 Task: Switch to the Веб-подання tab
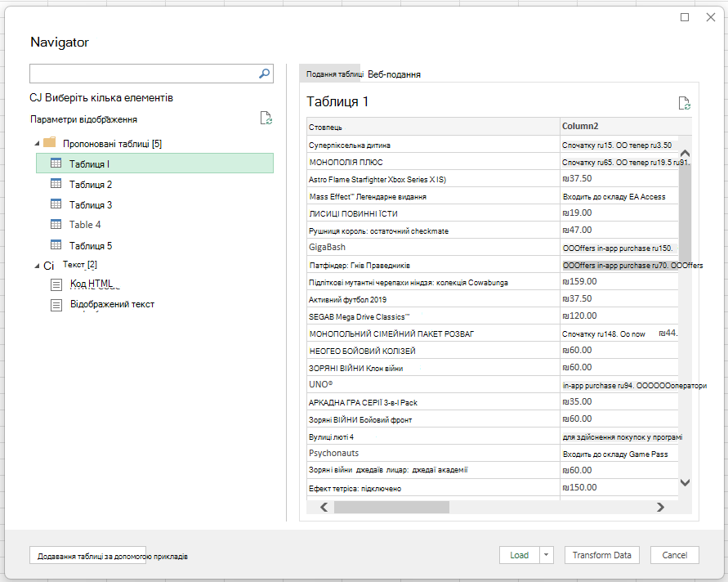[394, 74]
